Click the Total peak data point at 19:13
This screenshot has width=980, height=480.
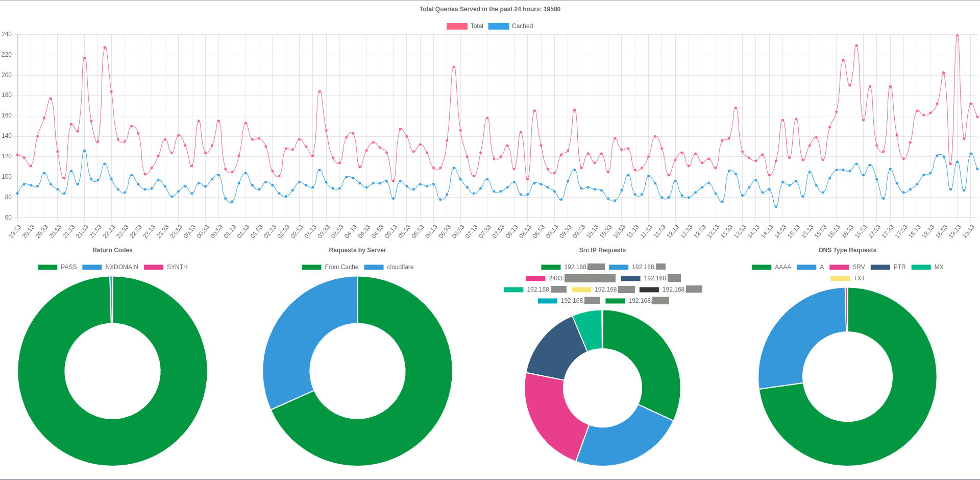(x=957, y=35)
